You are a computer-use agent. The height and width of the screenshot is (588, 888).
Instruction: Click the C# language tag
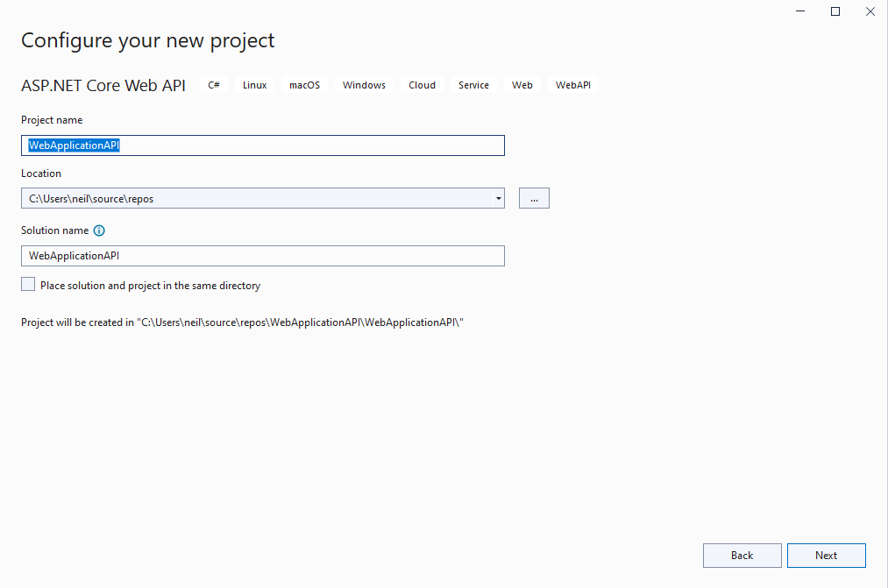click(214, 85)
